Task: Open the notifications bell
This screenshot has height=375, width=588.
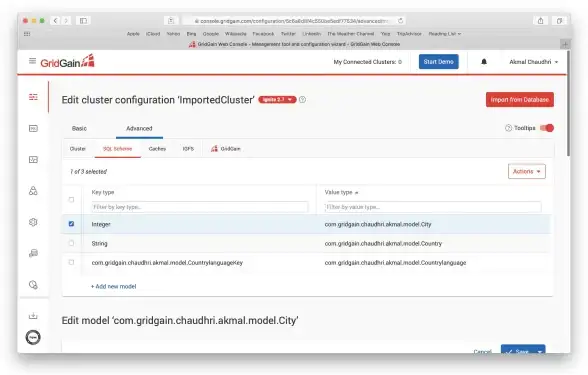Action: (484, 62)
